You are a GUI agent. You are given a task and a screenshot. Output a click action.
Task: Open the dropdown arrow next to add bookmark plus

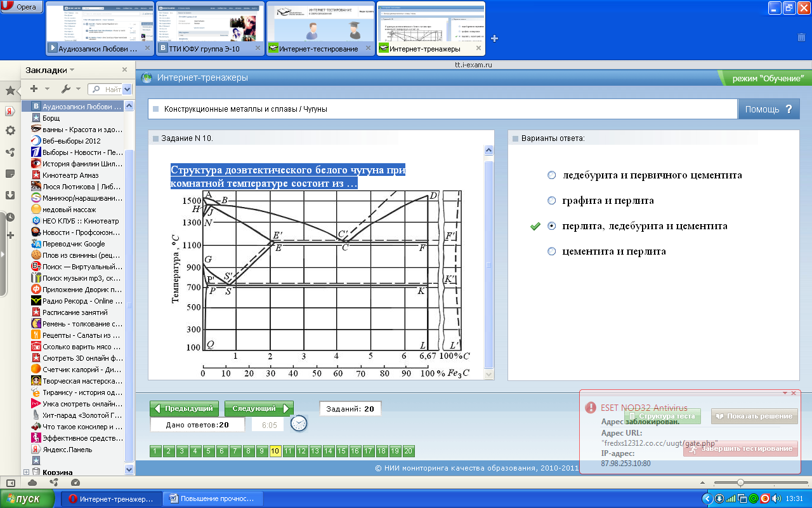[46, 90]
